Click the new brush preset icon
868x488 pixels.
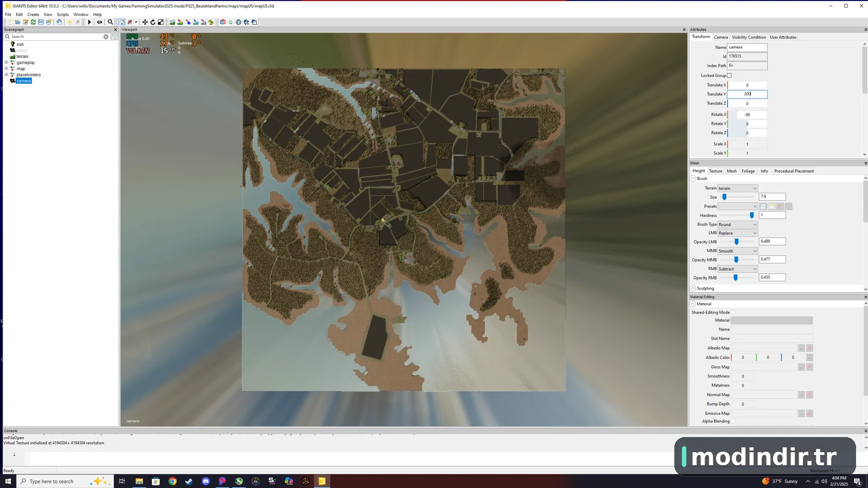point(771,207)
